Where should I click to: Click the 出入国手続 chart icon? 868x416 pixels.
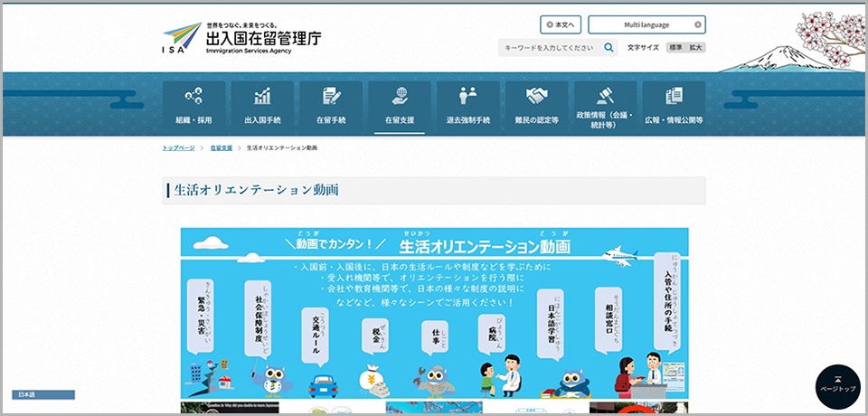pyautogui.click(x=262, y=97)
